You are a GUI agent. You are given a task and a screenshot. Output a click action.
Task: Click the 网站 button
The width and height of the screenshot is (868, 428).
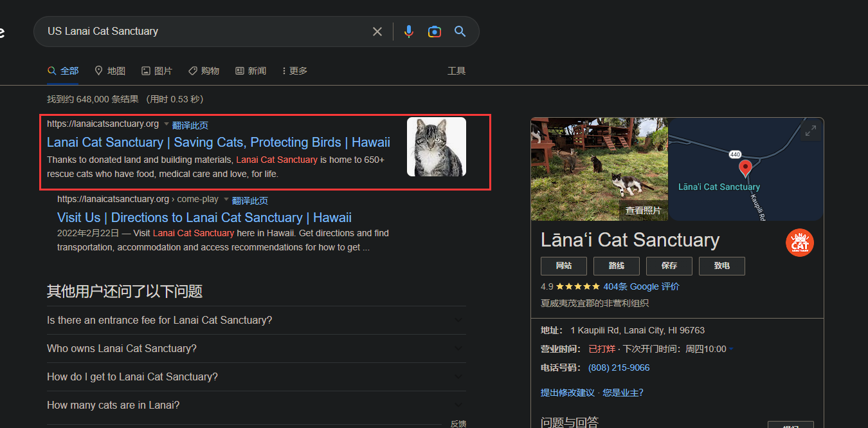563,266
